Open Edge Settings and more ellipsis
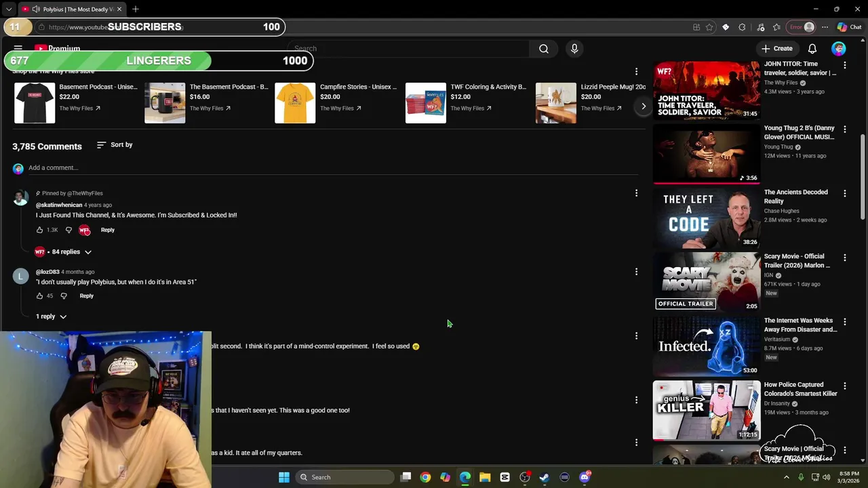The image size is (868, 488). (x=825, y=27)
